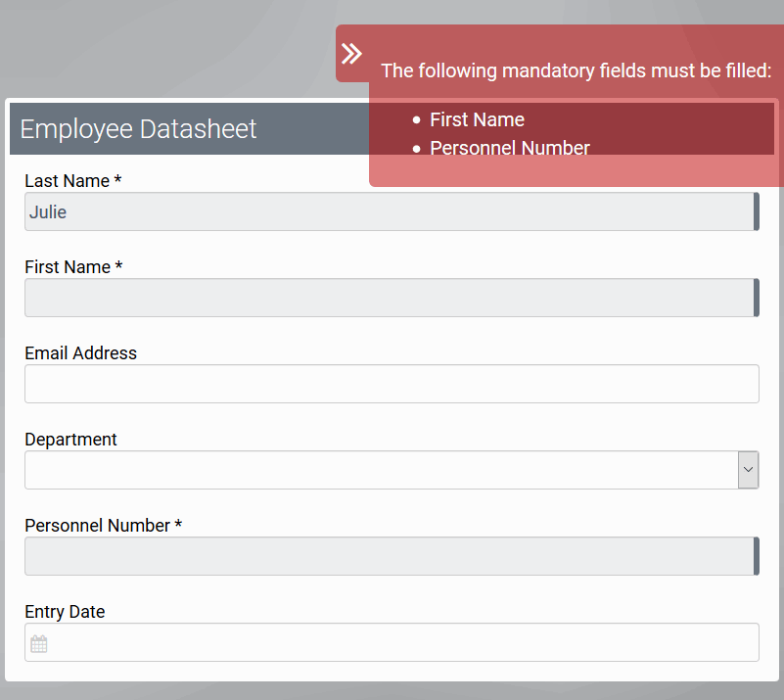The image size is (784, 700).
Task: Click the "Department" label
Action: 70,439
